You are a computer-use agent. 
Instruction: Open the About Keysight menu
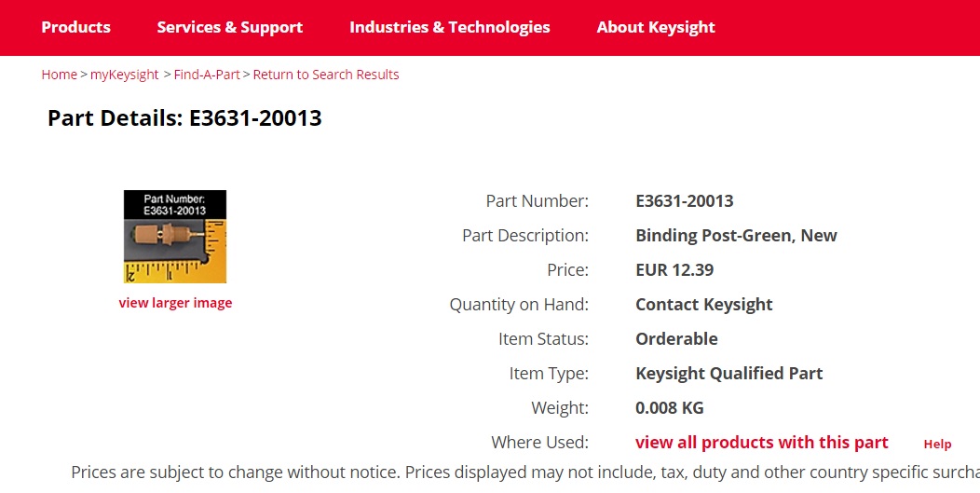click(656, 28)
